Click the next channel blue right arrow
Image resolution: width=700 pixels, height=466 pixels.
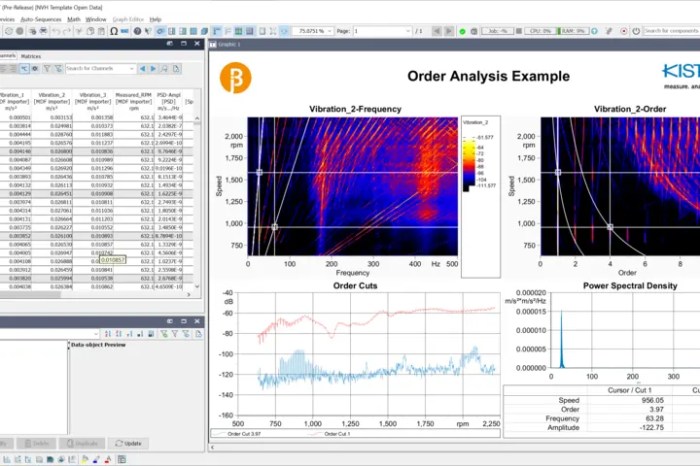pos(153,68)
